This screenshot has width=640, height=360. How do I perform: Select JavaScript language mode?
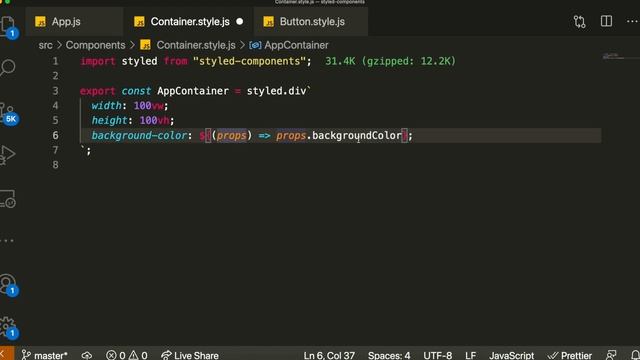511,355
